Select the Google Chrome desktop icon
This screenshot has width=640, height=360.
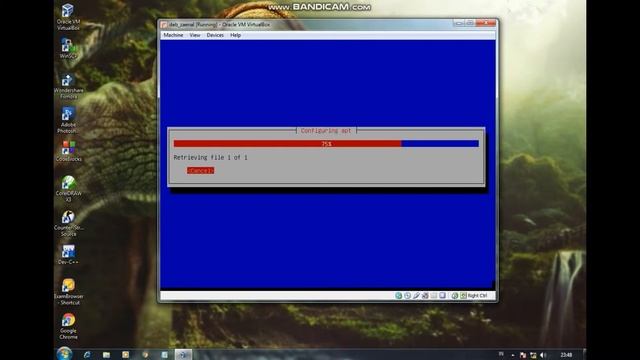[x=68, y=326]
